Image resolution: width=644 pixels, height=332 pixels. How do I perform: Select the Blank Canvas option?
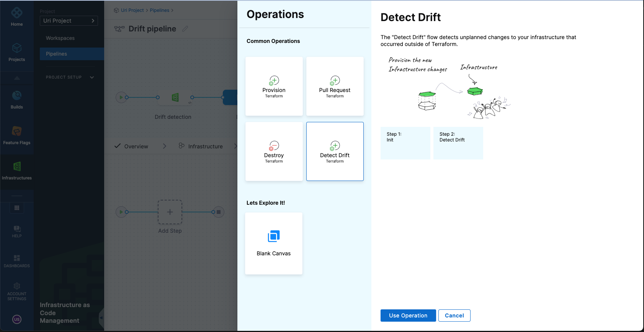point(273,243)
